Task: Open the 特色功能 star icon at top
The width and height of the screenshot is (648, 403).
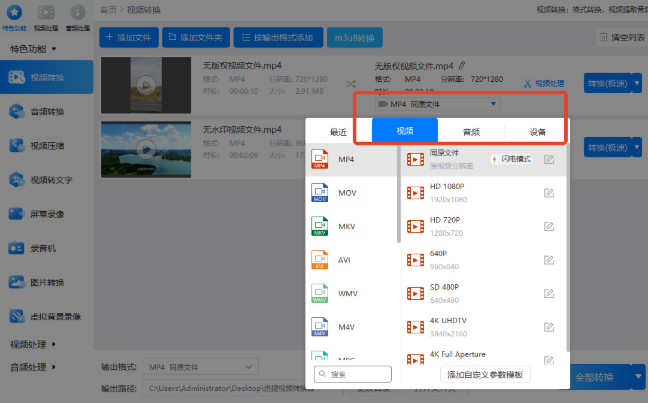Action: (x=14, y=12)
